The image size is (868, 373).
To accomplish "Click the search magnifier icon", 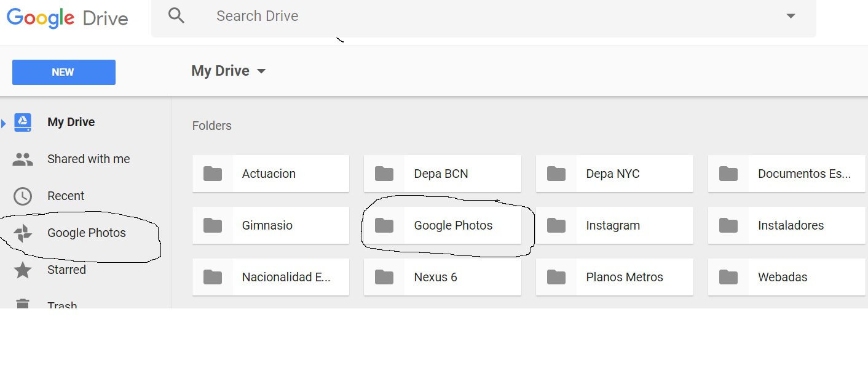I will pos(176,16).
